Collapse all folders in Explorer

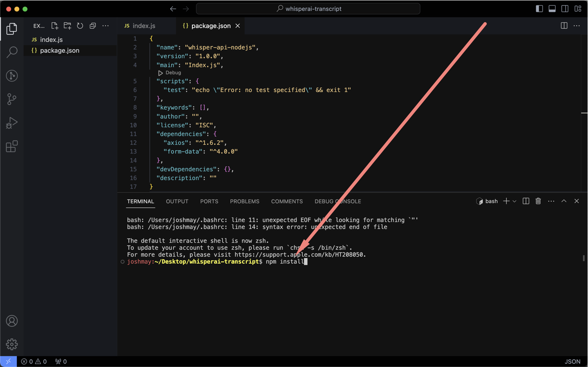pyautogui.click(x=93, y=26)
